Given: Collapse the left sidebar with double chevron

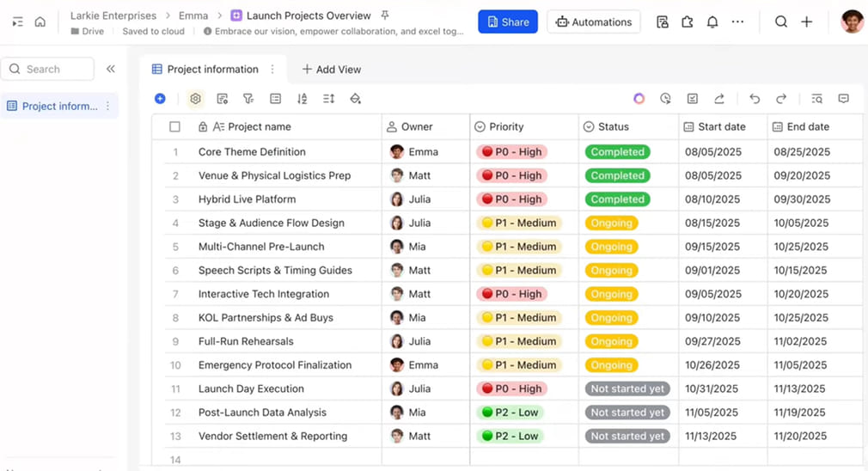Looking at the screenshot, I should click(x=111, y=69).
